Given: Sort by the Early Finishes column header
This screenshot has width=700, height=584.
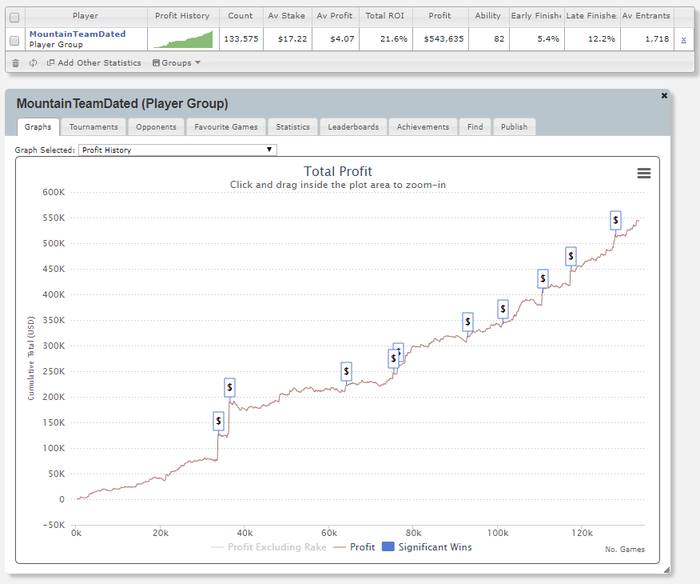Looking at the screenshot, I should pyautogui.click(x=536, y=16).
